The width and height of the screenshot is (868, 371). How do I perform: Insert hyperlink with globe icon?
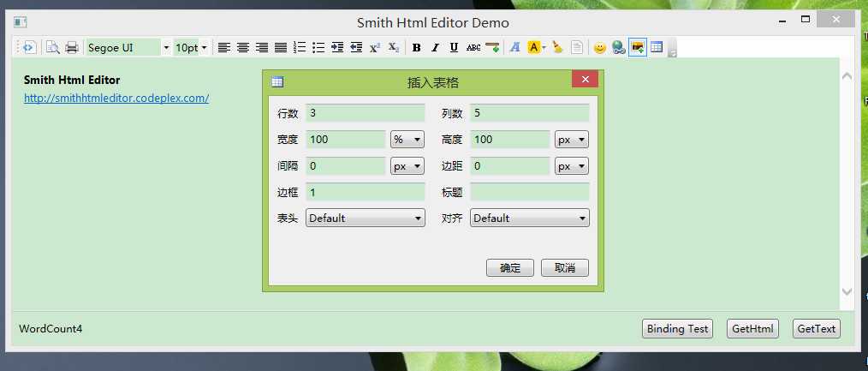pos(618,48)
